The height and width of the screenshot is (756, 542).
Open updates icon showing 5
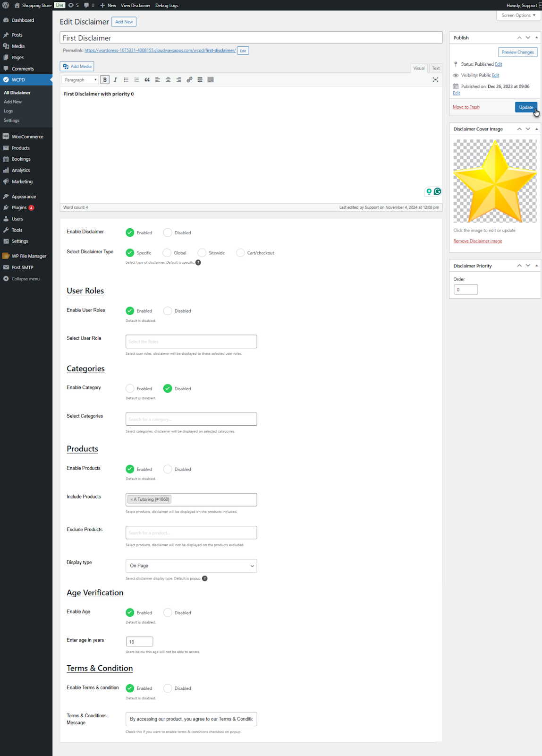(73, 5)
